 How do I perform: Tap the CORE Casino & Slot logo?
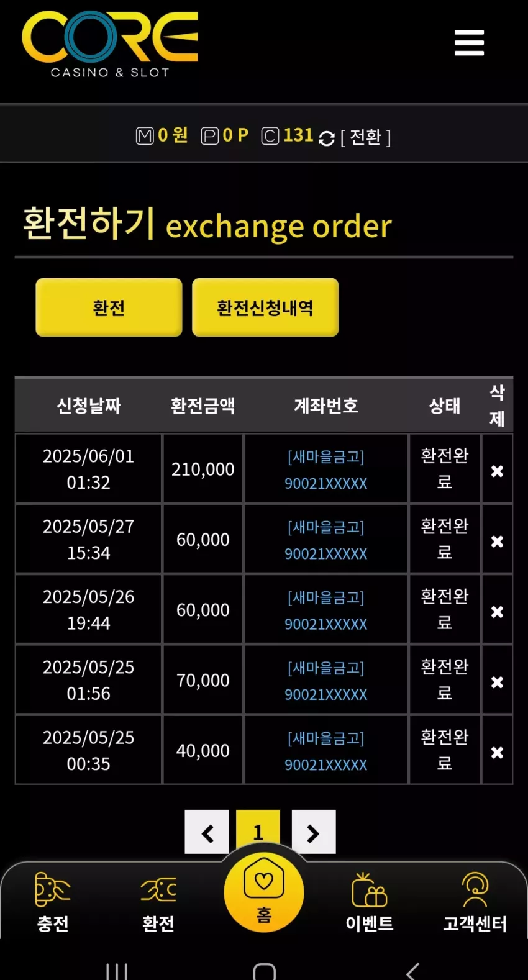click(110, 45)
